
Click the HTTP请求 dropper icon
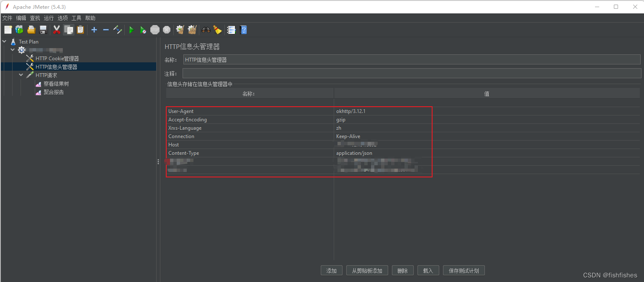pyautogui.click(x=30, y=75)
